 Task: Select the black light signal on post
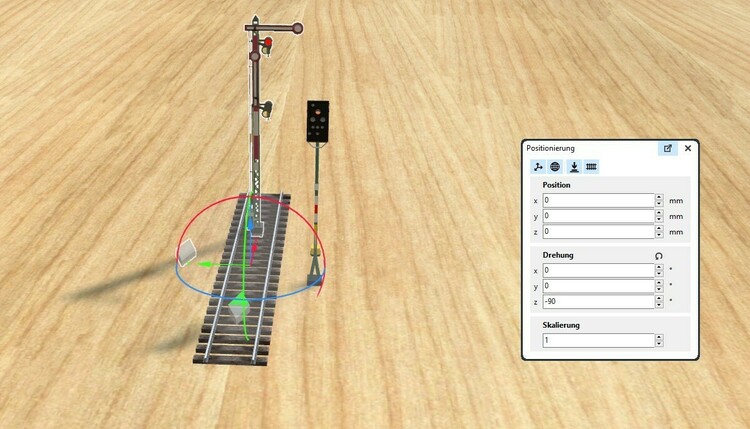coord(317,121)
